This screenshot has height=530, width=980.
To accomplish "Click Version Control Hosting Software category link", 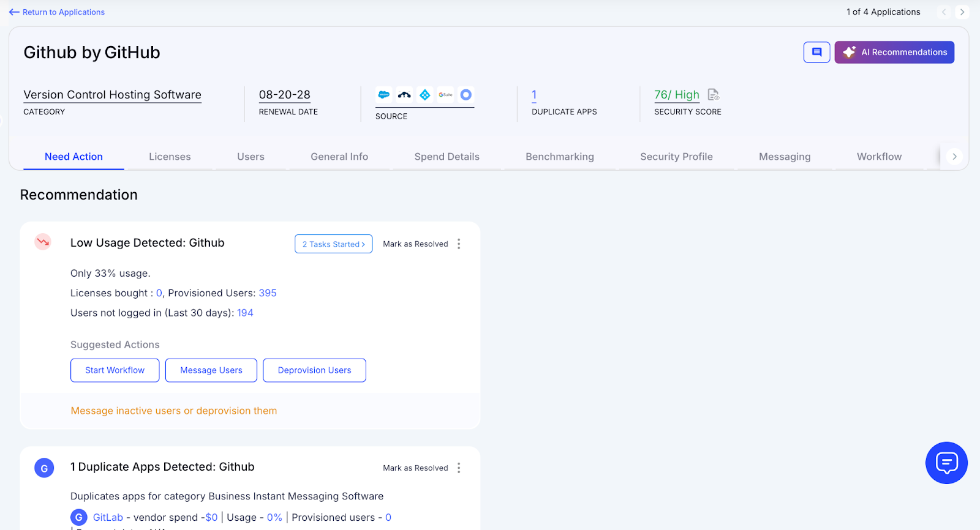I will 112,95.
